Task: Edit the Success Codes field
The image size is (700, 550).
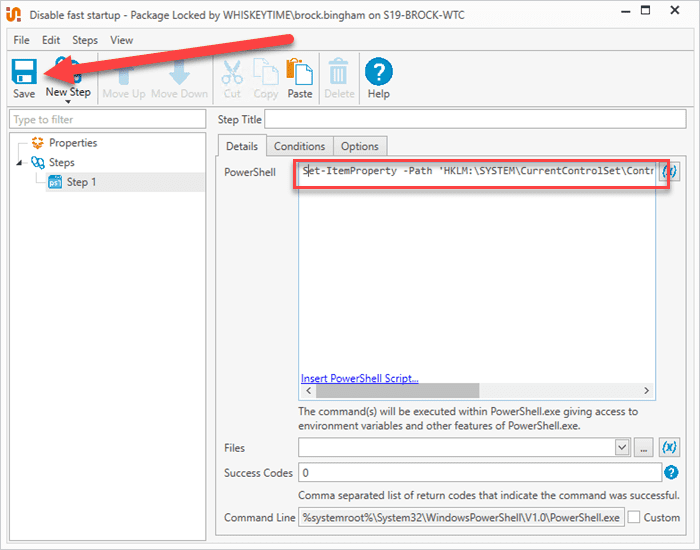Action: (x=480, y=473)
